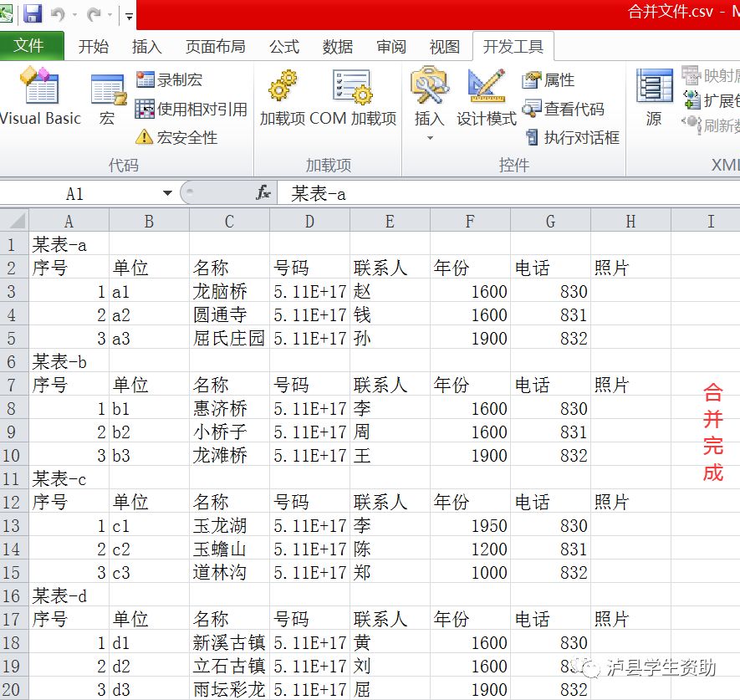Click the Select All corner button

click(x=14, y=221)
